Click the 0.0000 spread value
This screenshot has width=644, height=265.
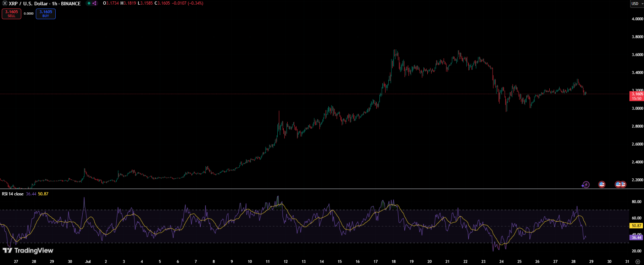coord(29,13)
